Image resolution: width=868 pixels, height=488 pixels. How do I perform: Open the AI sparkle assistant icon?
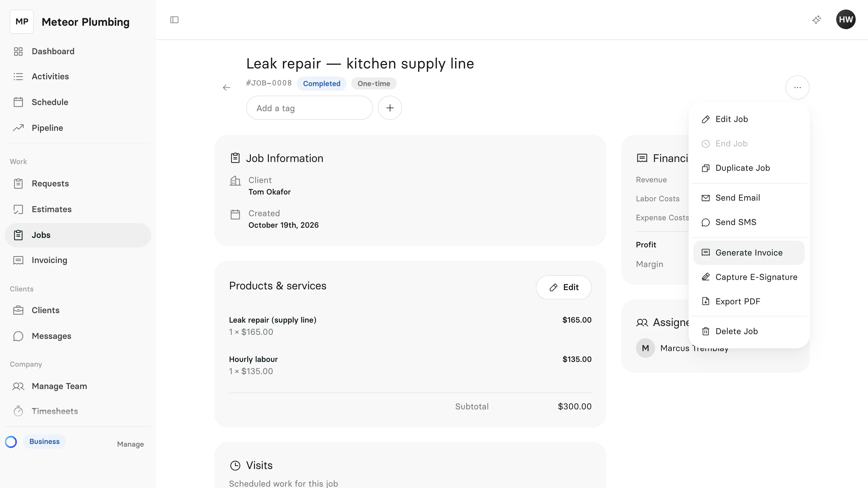pyautogui.click(x=816, y=20)
